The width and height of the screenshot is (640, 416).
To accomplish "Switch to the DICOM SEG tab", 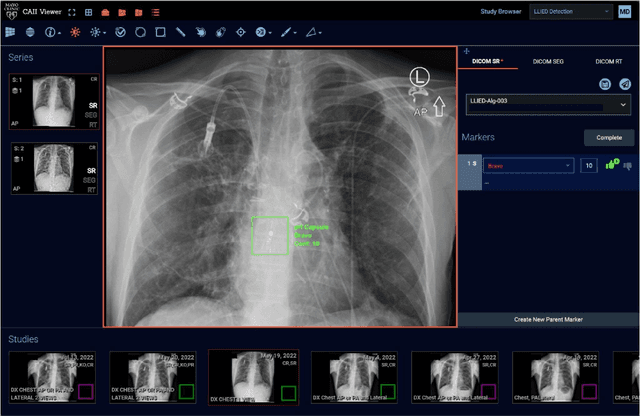I will 549,61.
